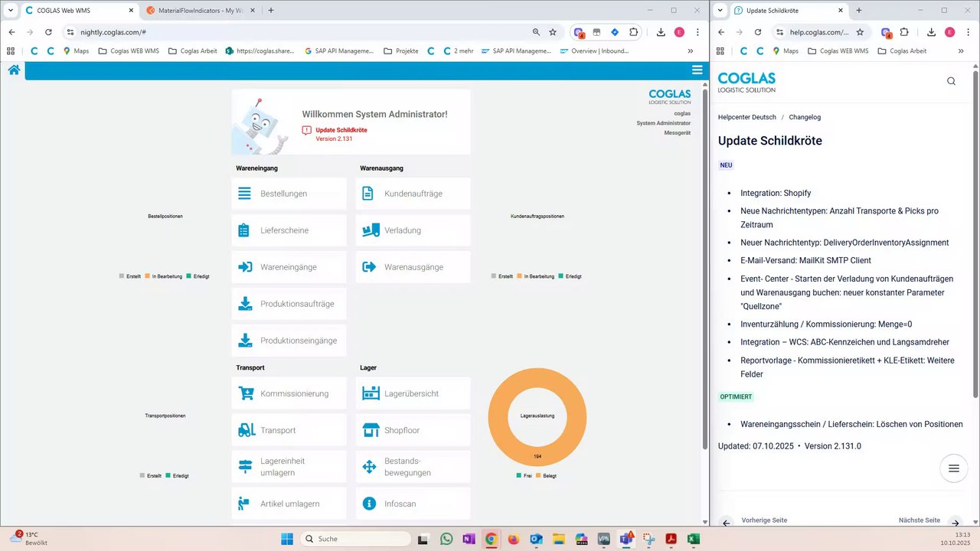The image size is (980, 551).
Task: Reload the nightly.coglas.com page
Action: [x=48, y=32]
